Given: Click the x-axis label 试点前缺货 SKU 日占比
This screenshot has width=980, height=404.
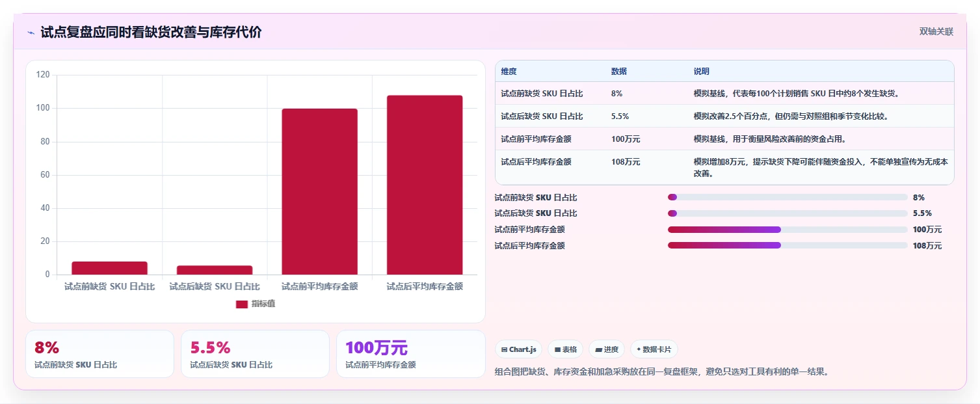Looking at the screenshot, I should tap(110, 286).
